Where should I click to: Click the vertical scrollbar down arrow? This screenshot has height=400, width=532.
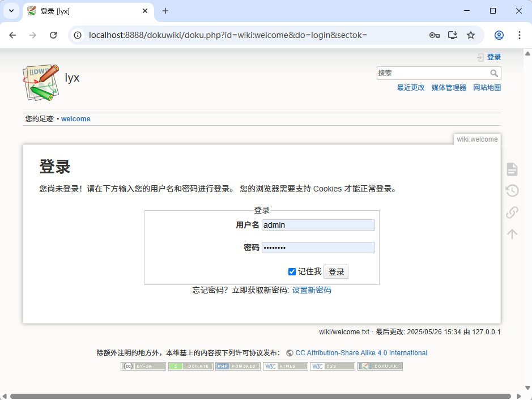(527, 388)
